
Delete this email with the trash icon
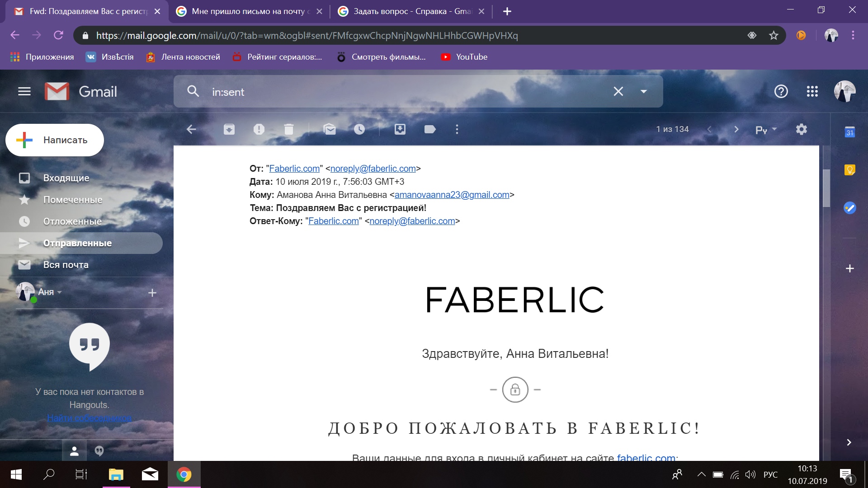coord(289,130)
